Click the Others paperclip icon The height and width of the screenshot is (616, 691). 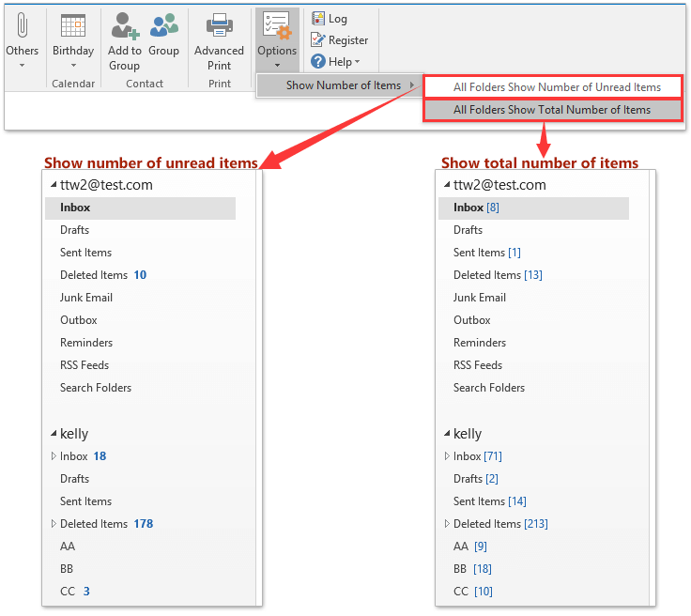22,27
